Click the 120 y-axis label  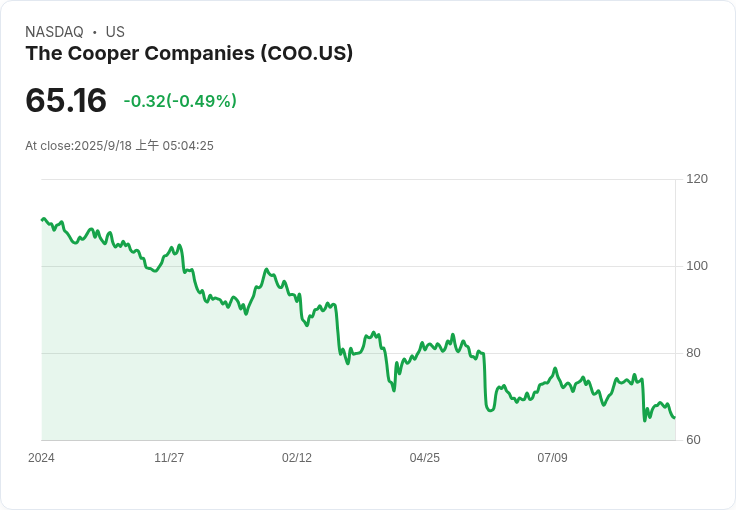click(x=697, y=179)
